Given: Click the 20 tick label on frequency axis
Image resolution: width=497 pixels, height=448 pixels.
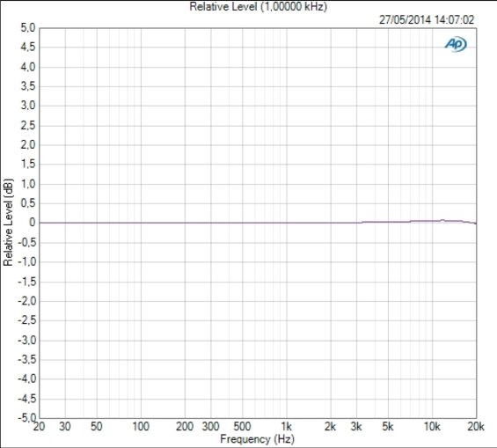Looking at the screenshot, I should 39,427.
